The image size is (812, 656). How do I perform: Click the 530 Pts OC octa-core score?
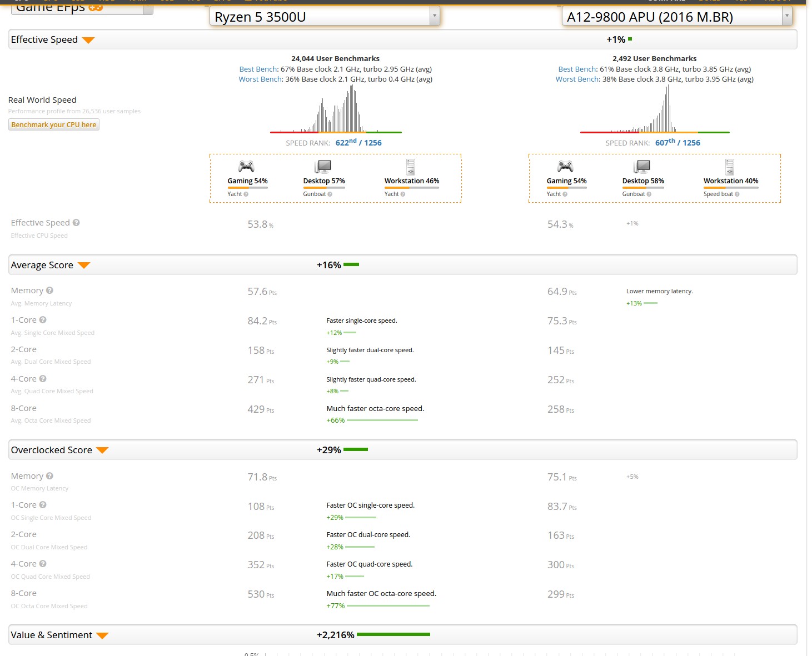click(x=261, y=594)
